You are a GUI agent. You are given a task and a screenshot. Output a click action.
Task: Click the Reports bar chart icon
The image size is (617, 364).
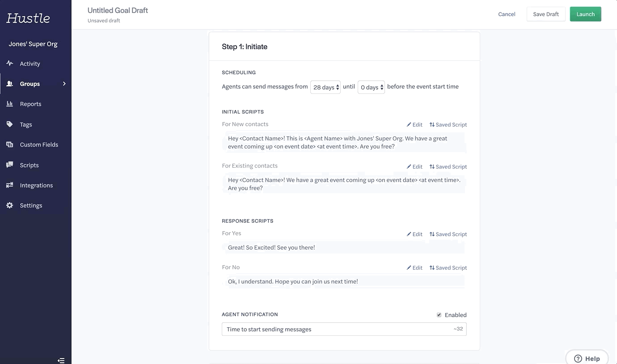click(x=10, y=104)
